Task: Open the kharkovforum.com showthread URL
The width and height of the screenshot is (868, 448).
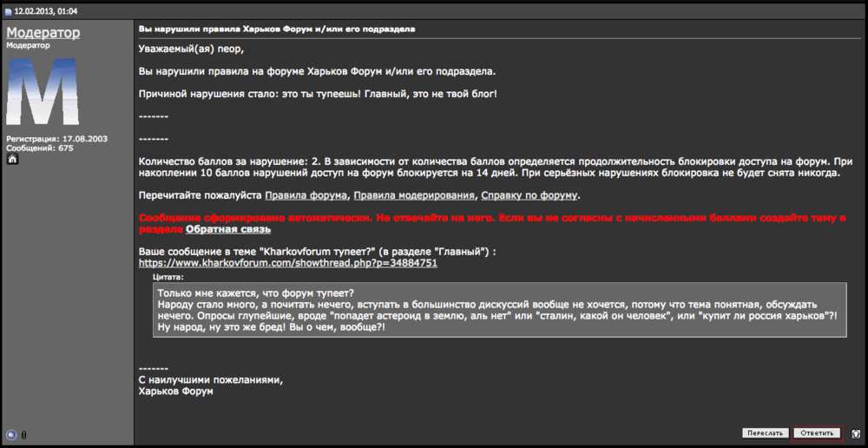Action: pyautogui.click(x=288, y=263)
